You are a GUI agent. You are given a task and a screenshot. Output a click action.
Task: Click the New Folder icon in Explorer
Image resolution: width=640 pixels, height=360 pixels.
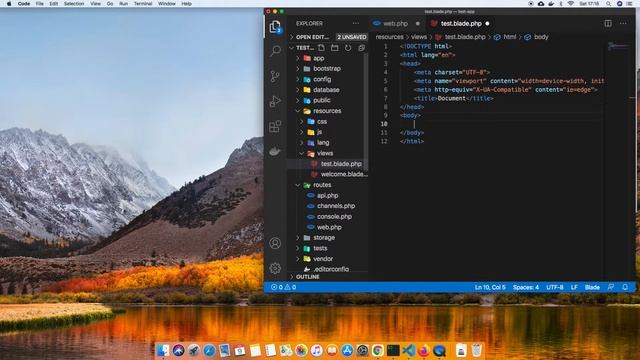coord(335,48)
